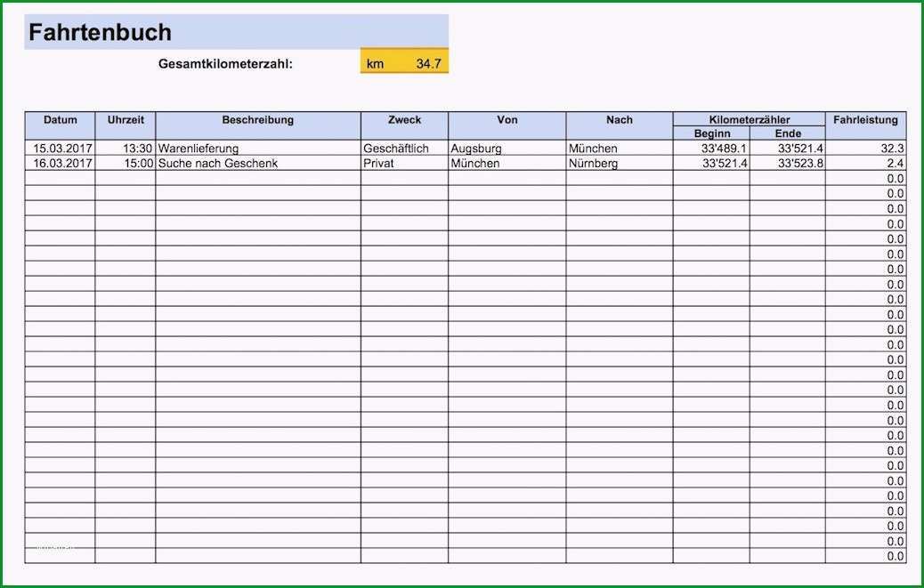The image size is (924, 588).
Task: Select the Fahrleistung value 2.4
Action: pyautogui.click(x=865, y=163)
